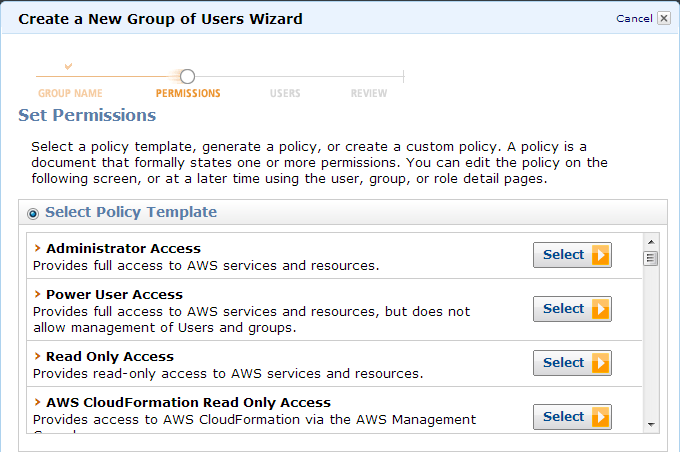
Task: Expand the Read Only Access arrow
Action: click(38, 356)
